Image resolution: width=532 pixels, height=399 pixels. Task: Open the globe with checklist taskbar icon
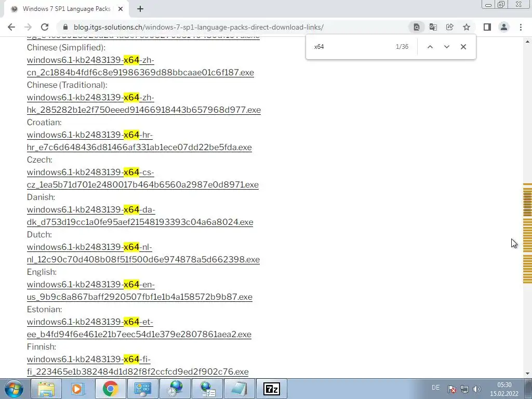pyautogui.click(x=207, y=389)
